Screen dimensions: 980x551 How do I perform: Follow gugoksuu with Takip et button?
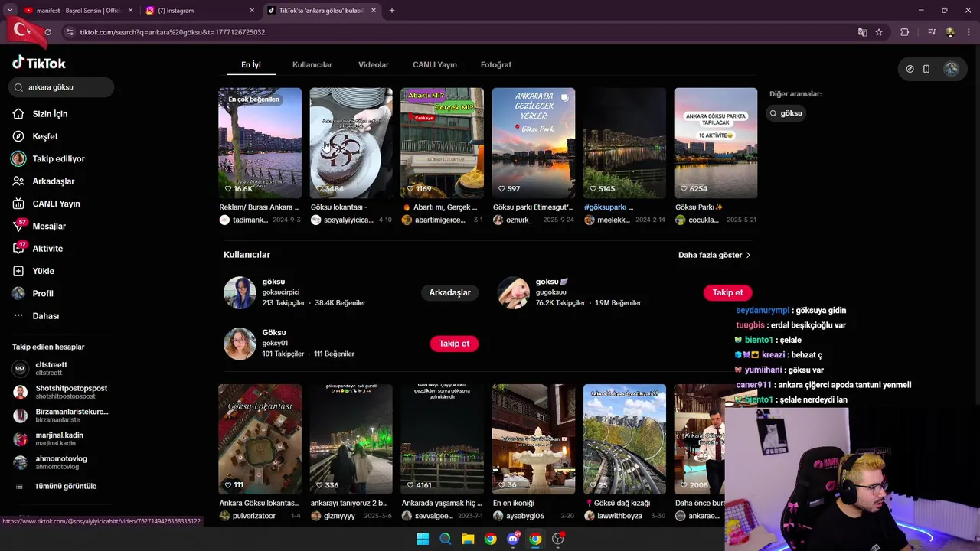pyautogui.click(x=727, y=292)
